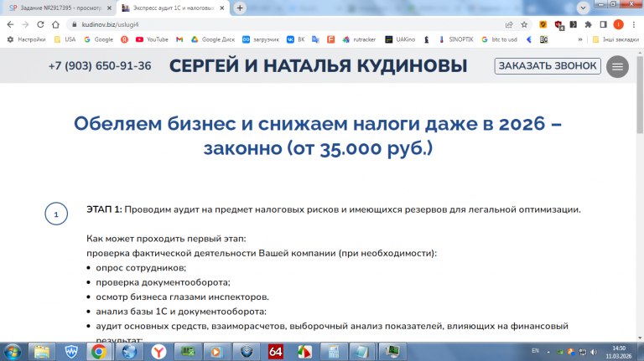Open the Настройки bookmark
644x361 pixels.
coord(26,39)
